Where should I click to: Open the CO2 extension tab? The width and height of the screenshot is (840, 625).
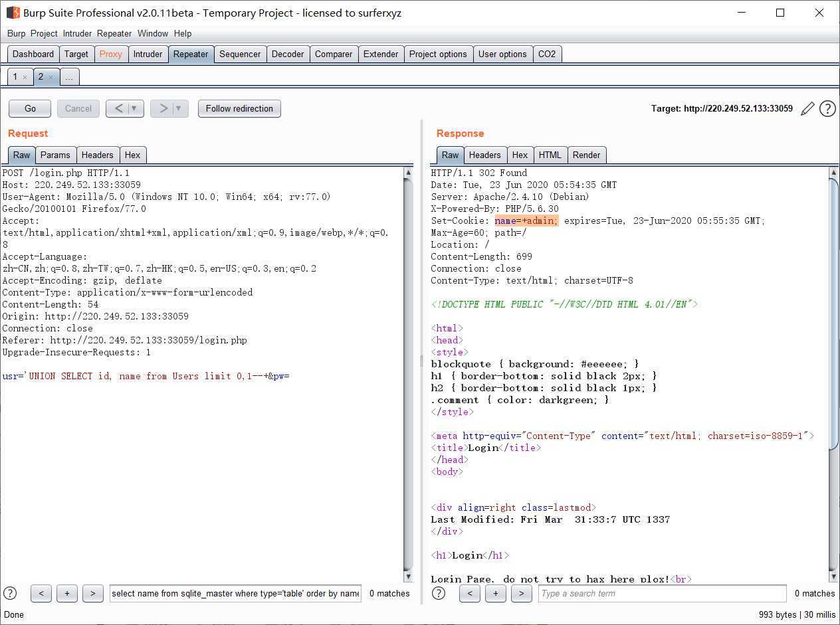[547, 54]
